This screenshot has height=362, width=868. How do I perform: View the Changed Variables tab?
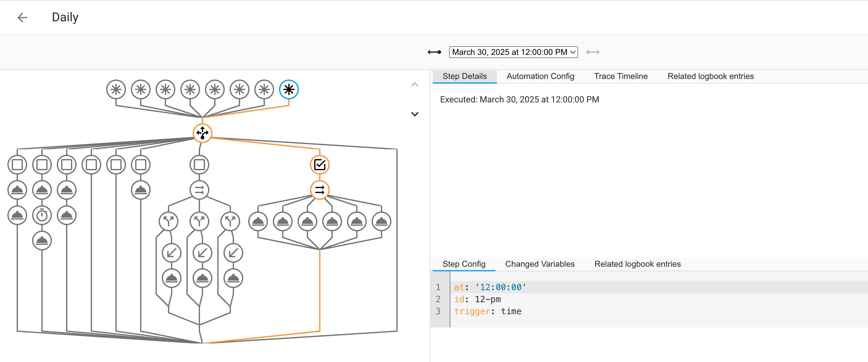pos(540,264)
